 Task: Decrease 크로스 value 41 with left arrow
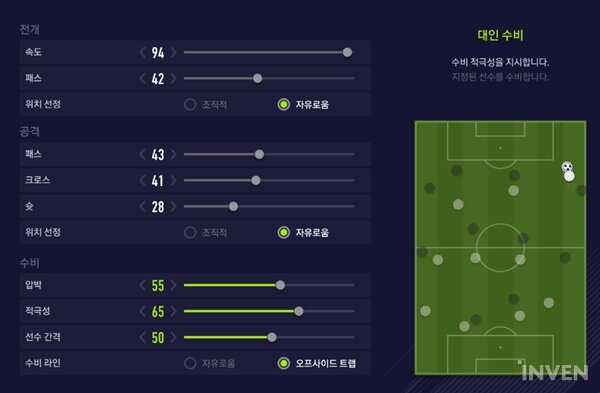(x=142, y=180)
